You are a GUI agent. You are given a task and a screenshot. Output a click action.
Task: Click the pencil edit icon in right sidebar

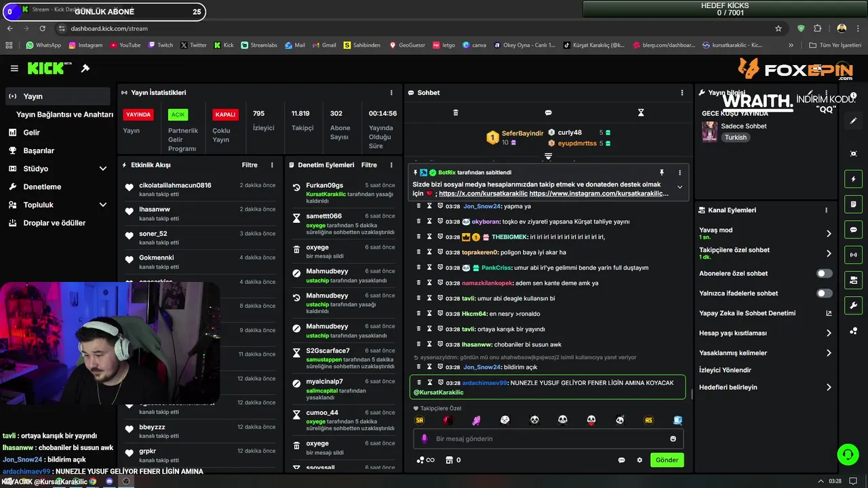coord(853,121)
